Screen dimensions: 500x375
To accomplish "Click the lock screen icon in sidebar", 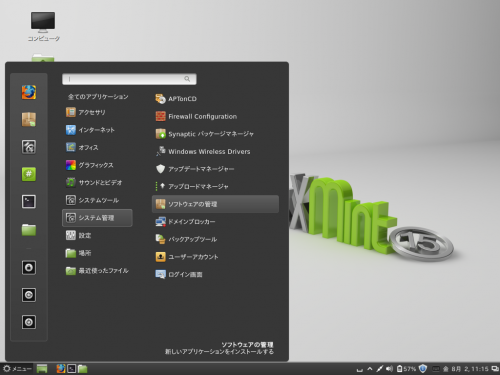I will pos(29,268).
